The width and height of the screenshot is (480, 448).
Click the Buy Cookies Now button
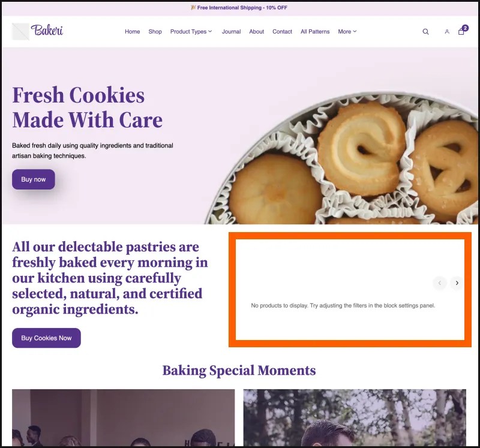(46, 338)
